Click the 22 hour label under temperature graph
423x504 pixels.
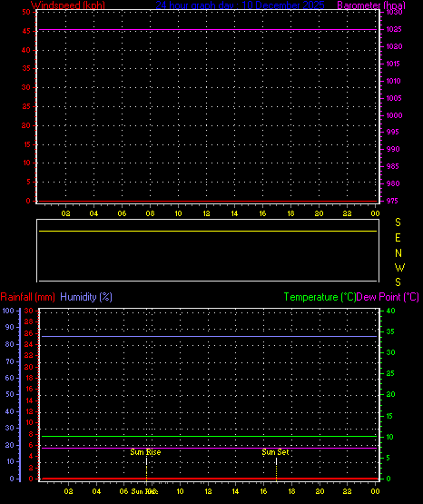pos(347,491)
